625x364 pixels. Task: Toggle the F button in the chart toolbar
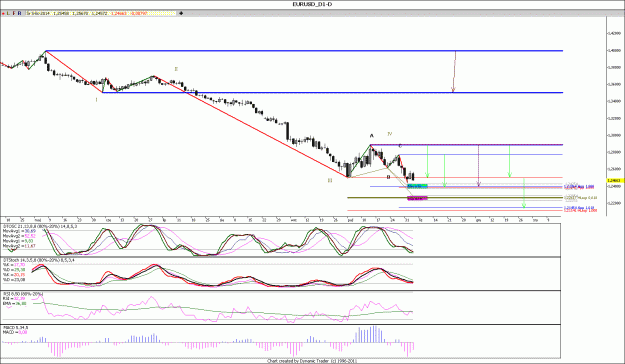coord(14,13)
